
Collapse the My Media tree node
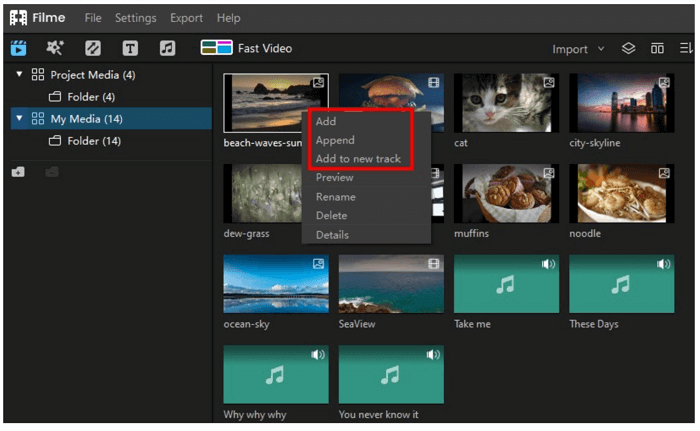[19, 118]
